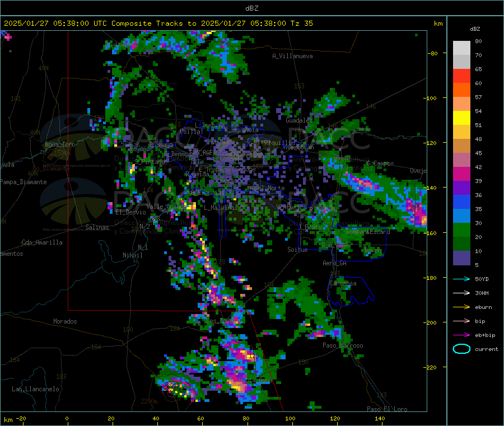Click the Pampa_Diamante map label
504x426 pixels.
tap(23, 182)
